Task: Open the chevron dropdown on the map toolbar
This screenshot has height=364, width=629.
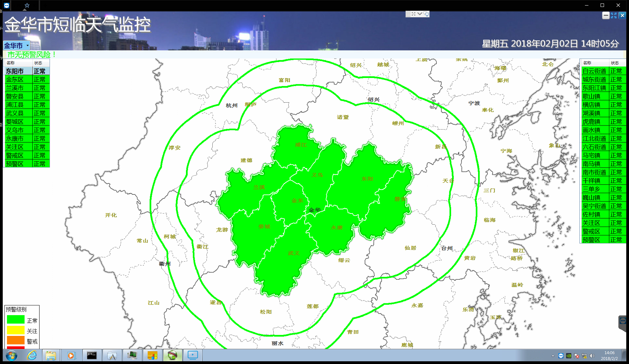Action: [420, 14]
